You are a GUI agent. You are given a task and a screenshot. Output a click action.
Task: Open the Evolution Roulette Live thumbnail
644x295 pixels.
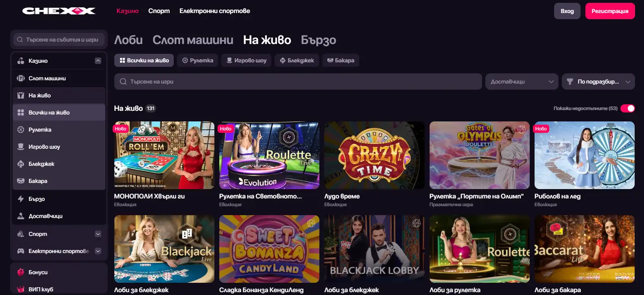pyautogui.click(x=269, y=155)
